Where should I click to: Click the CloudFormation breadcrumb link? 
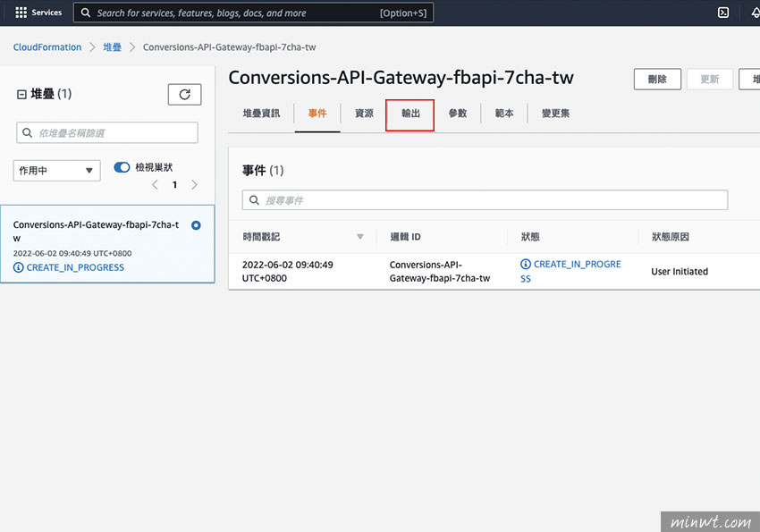47,47
